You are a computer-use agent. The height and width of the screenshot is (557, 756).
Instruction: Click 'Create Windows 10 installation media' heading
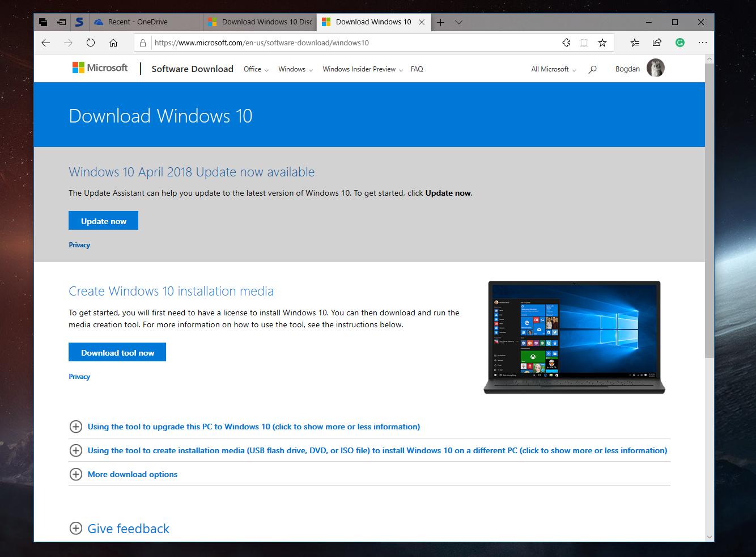(x=171, y=291)
